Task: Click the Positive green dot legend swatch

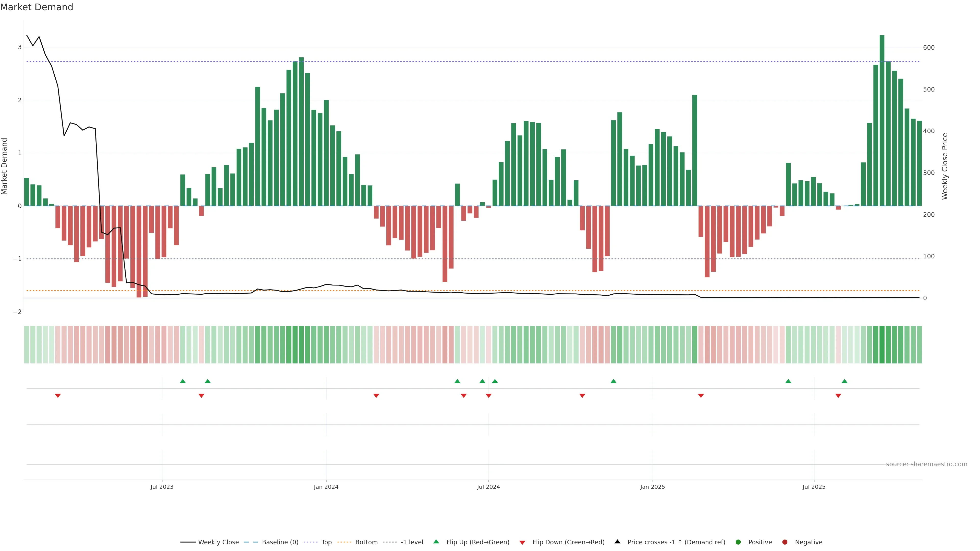Action: coord(738,542)
